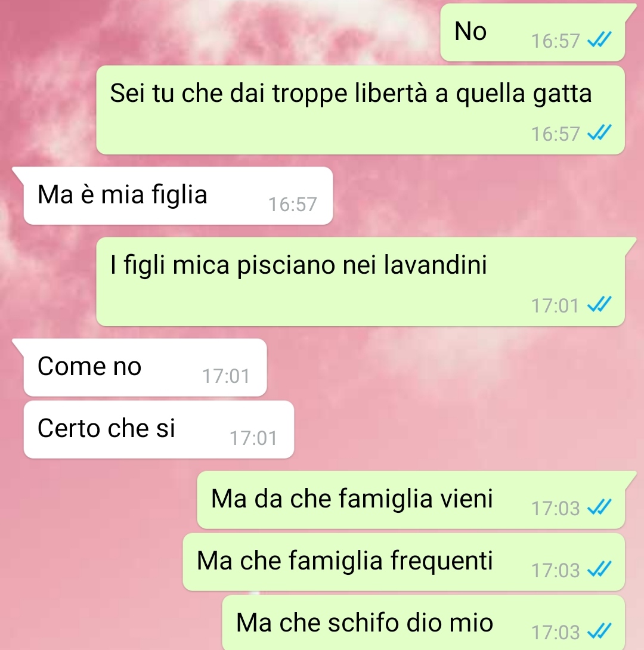Tap the blue double checkmark on the "quella gatta" message
Image resolution: width=644 pixels, height=650 pixels.
tap(599, 133)
